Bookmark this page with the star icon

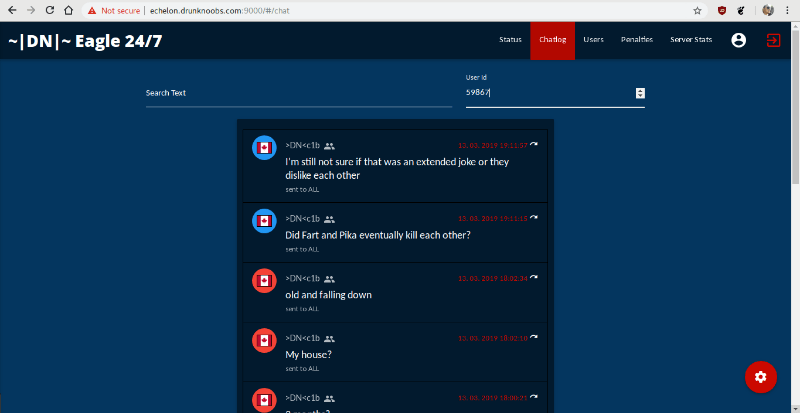[697, 10]
